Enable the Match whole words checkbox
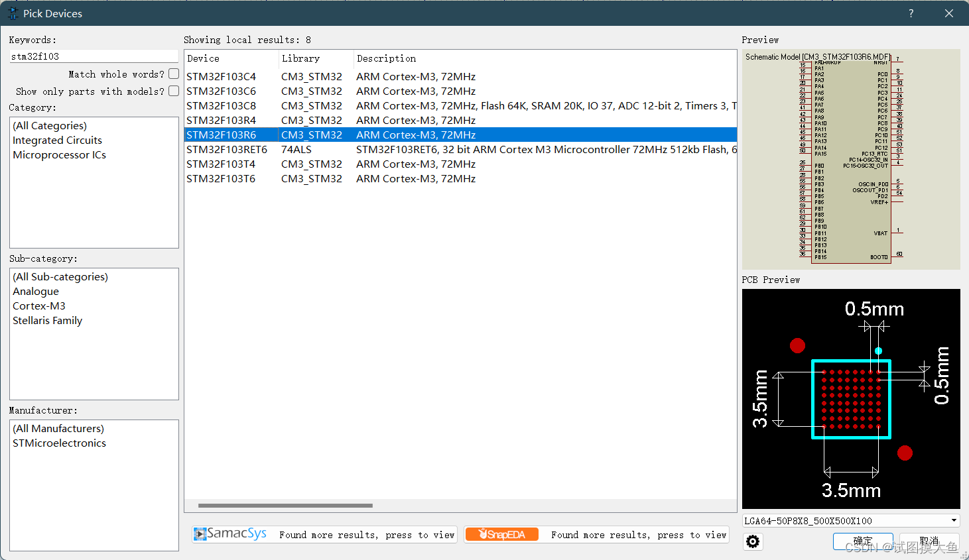 point(173,74)
